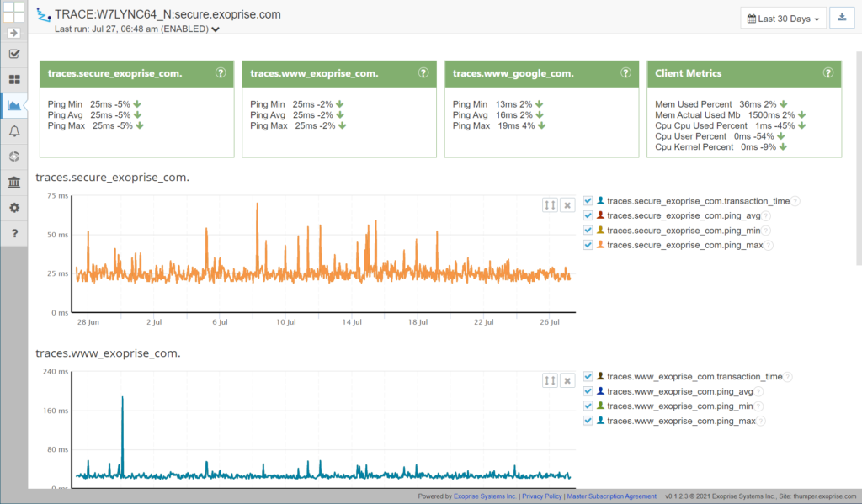Download data using the download icon button

842,19
